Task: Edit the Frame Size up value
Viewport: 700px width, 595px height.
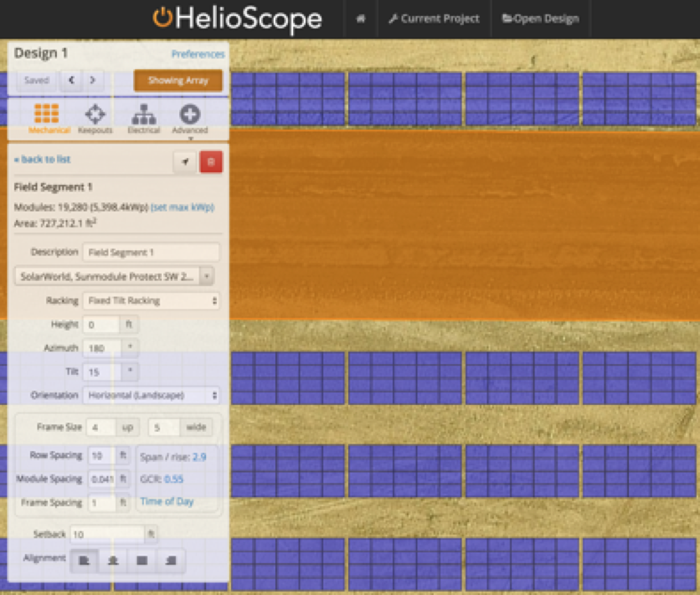Action: (101, 427)
